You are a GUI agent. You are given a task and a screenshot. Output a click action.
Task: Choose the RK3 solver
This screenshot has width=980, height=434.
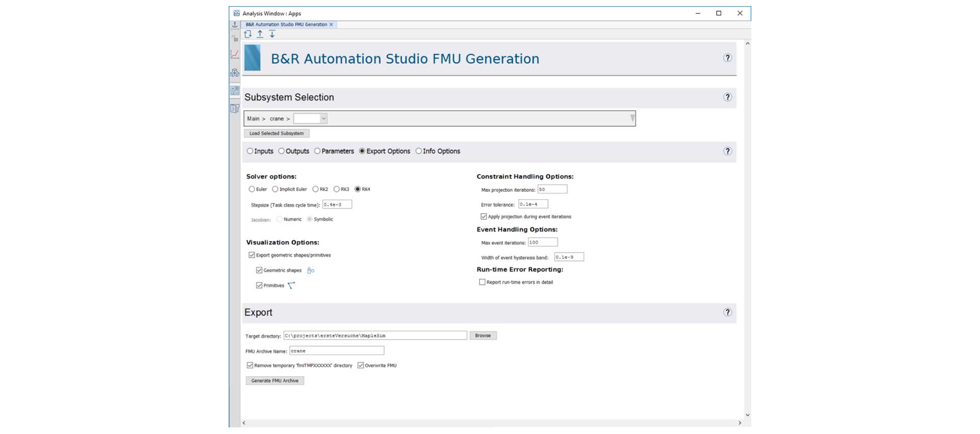[x=336, y=189]
